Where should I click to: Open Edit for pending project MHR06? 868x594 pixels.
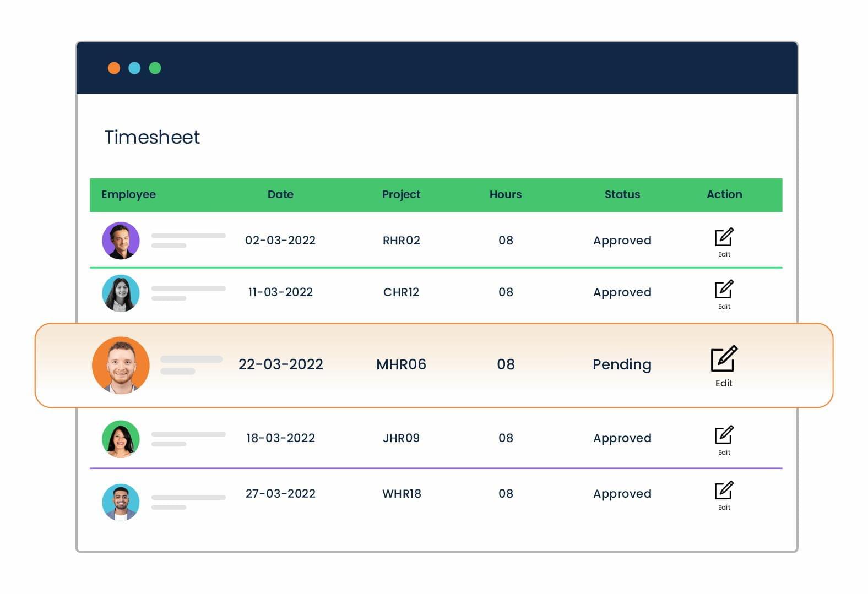724,359
